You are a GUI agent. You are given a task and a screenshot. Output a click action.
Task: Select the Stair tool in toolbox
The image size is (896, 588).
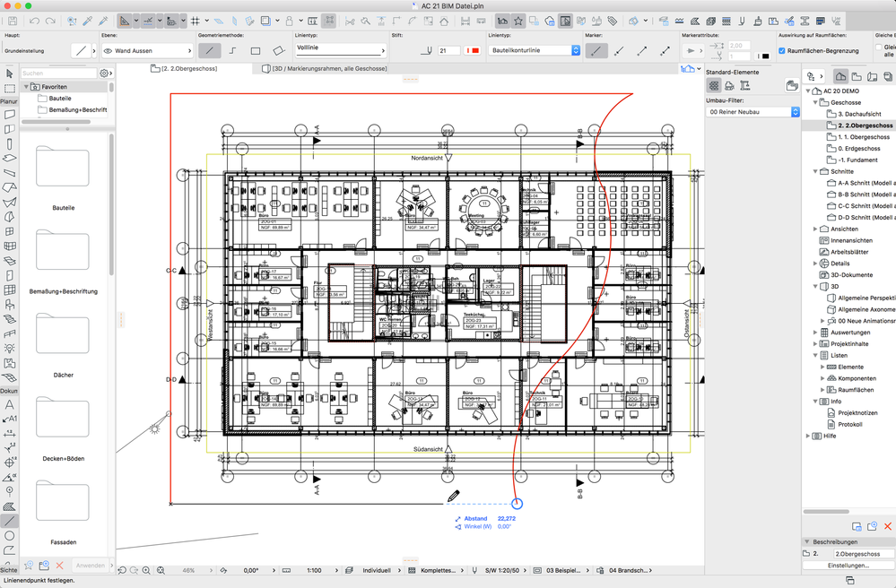[9, 319]
